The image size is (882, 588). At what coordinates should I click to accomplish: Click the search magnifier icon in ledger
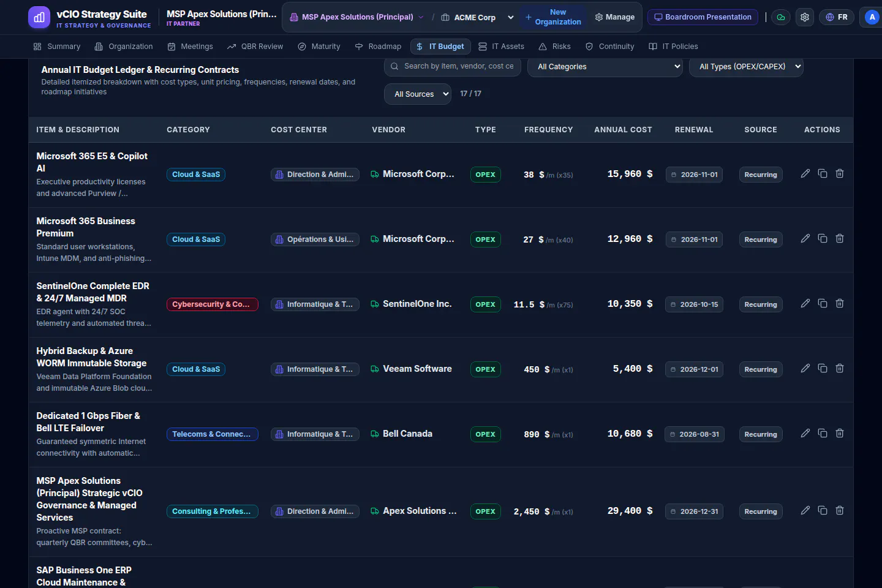tap(394, 66)
